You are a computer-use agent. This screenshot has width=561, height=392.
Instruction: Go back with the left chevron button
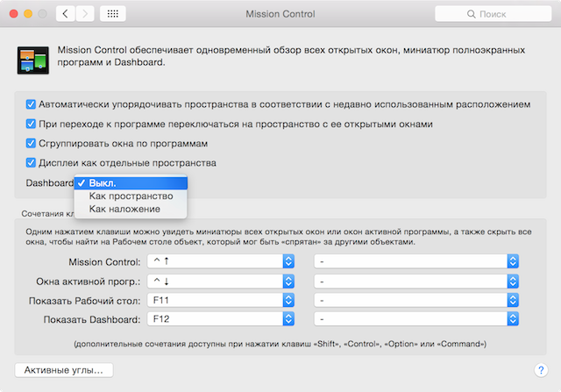pyautogui.click(x=66, y=14)
